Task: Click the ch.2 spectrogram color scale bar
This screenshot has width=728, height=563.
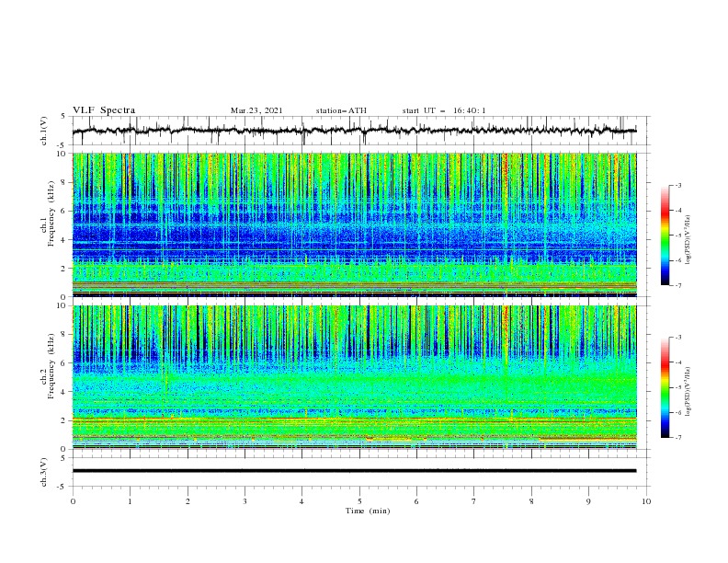Action: pos(665,387)
